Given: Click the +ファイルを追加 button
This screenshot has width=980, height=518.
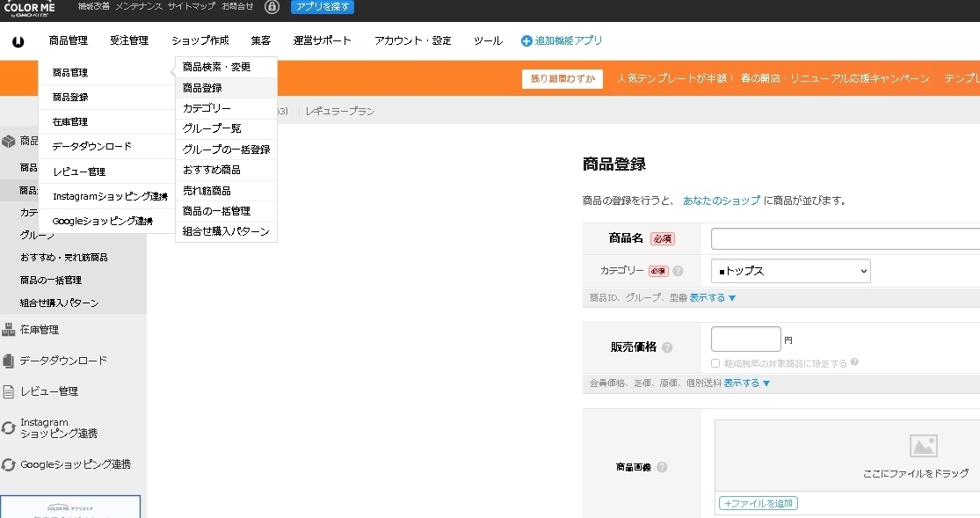Looking at the screenshot, I should (x=759, y=503).
